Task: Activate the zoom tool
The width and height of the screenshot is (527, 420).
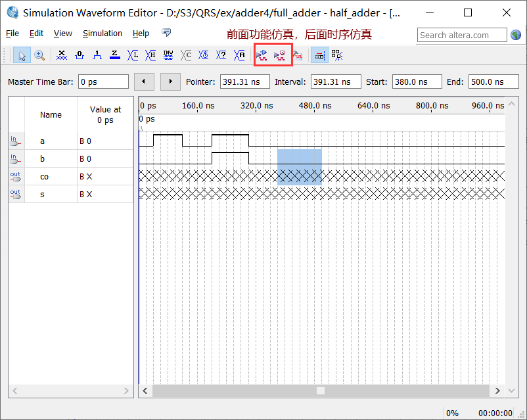Action: [x=39, y=55]
